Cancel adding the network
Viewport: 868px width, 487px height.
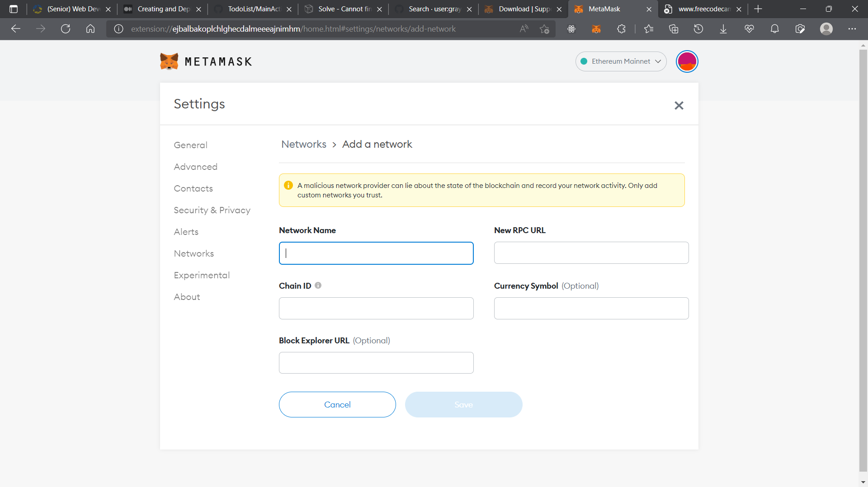coord(337,404)
